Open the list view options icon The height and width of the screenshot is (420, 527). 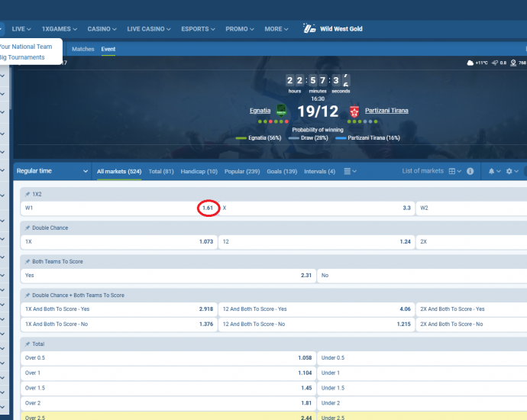[351, 171]
